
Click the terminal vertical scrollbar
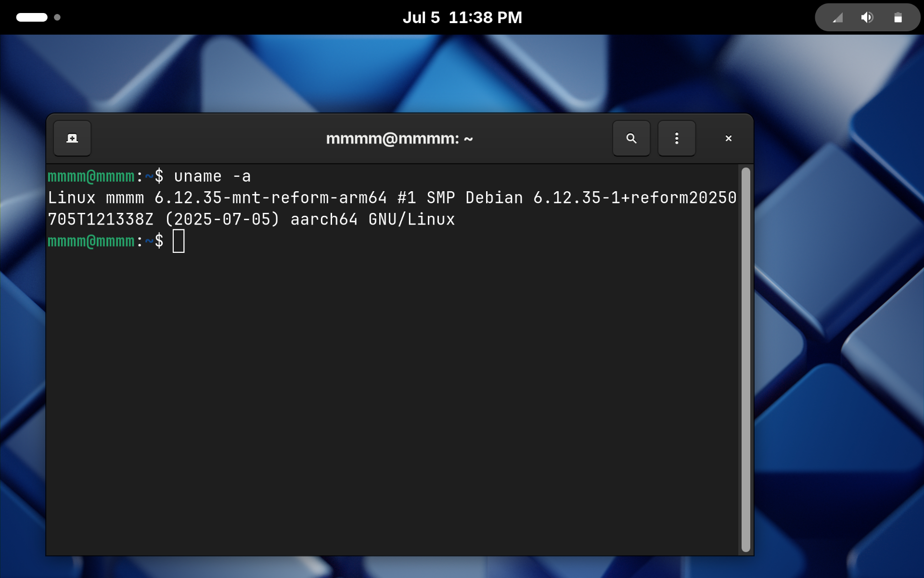(x=746, y=359)
